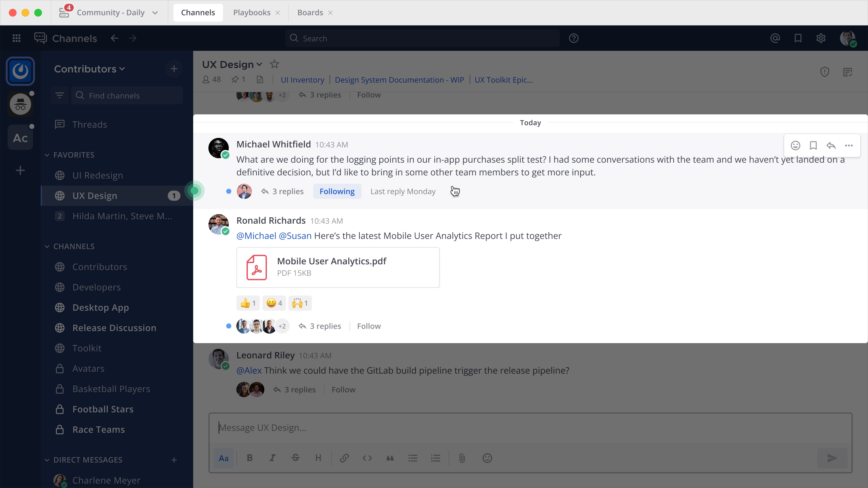Click the bold formatting icon in message toolbar
868x488 pixels.
(x=249, y=457)
